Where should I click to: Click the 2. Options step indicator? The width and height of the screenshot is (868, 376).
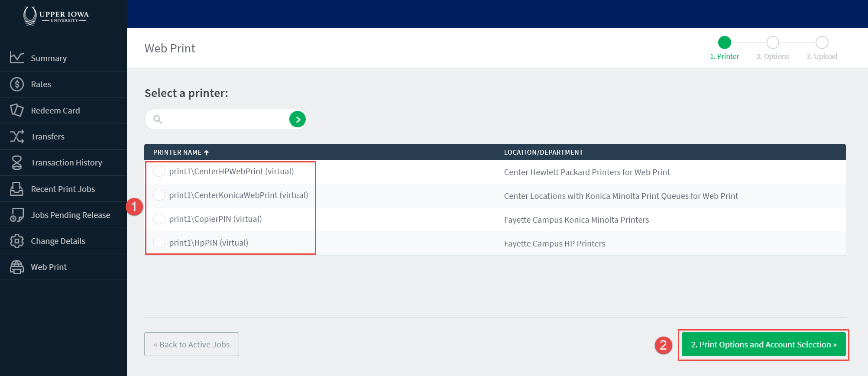tap(773, 42)
